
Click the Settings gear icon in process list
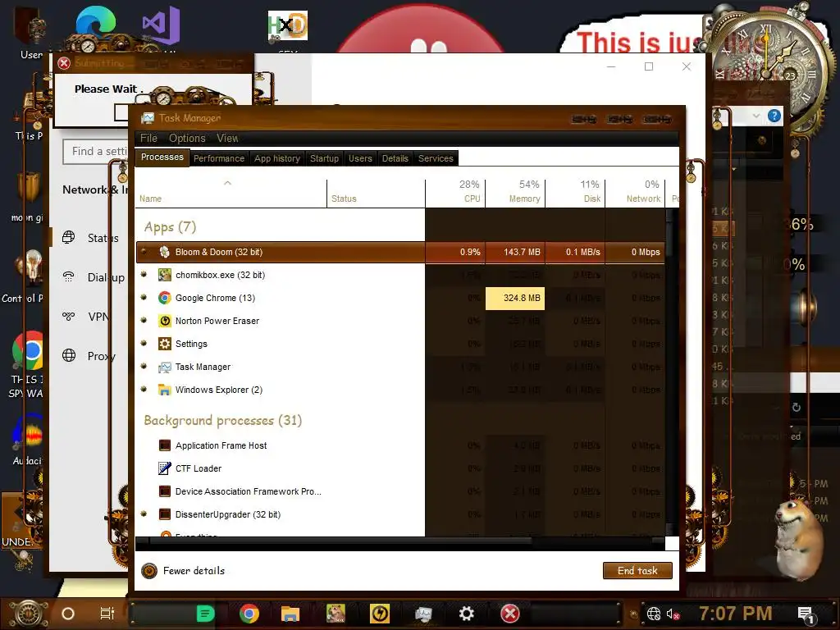tap(164, 344)
